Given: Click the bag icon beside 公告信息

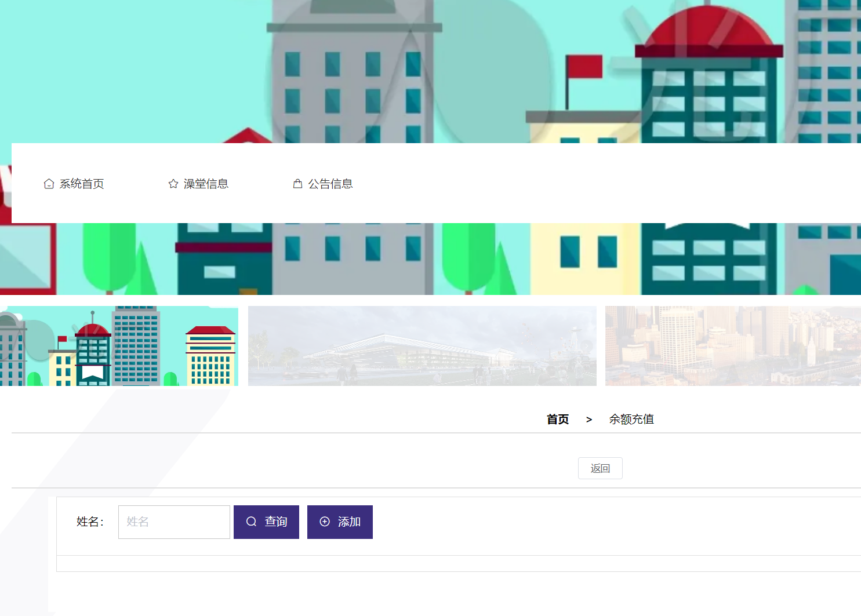Looking at the screenshot, I should pos(298,183).
